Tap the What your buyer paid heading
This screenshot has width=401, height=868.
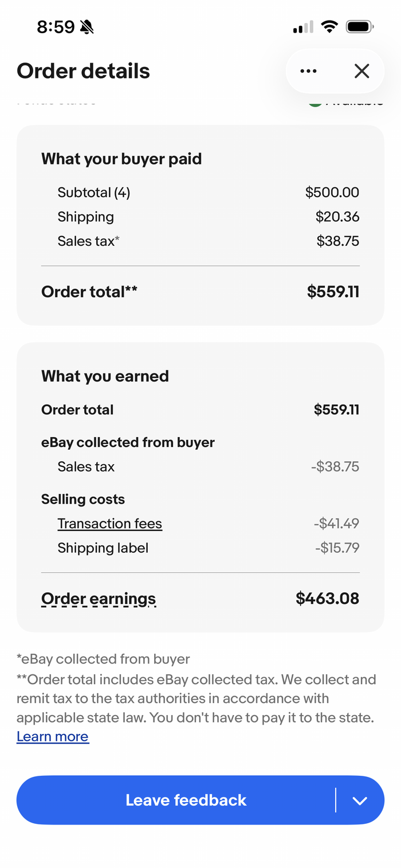(121, 159)
